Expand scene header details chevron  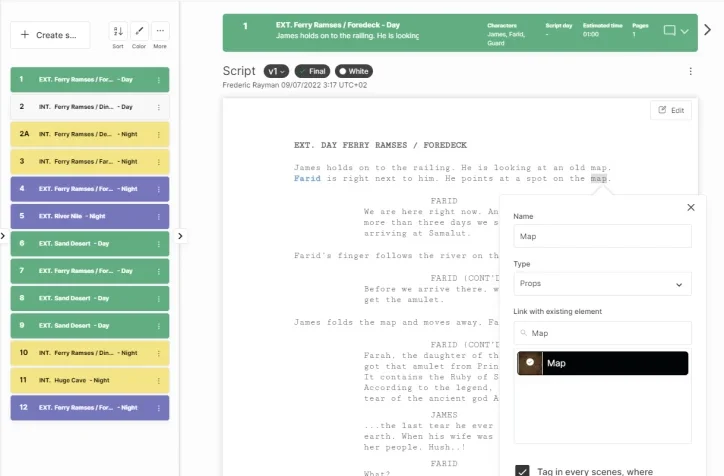pos(685,31)
